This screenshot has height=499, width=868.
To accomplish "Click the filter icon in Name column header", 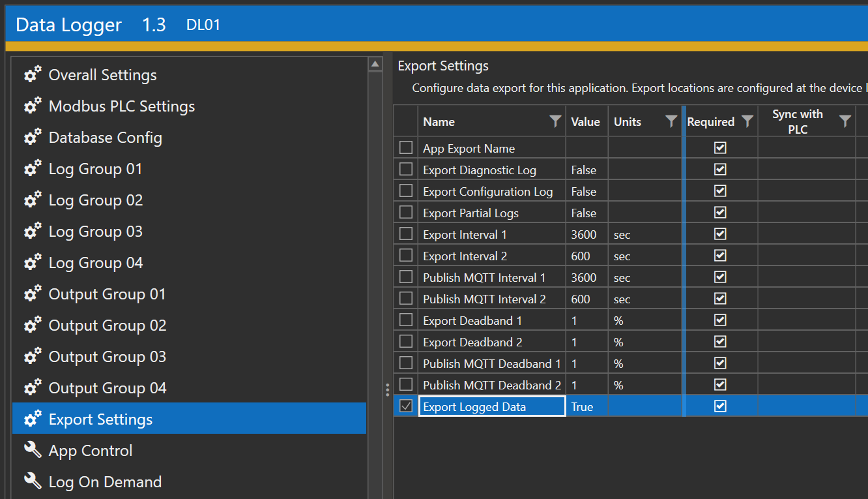I will tap(555, 121).
